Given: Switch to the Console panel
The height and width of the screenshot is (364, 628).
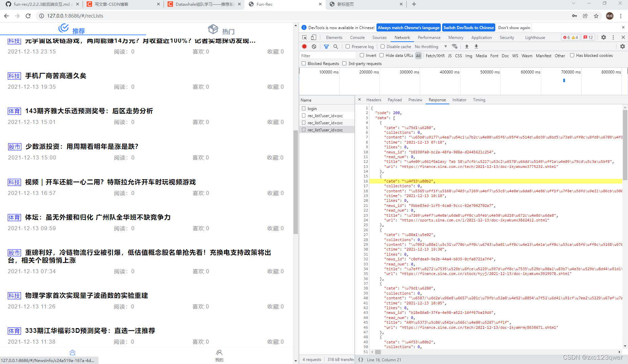Looking at the screenshot, I should click(x=357, y=37).
